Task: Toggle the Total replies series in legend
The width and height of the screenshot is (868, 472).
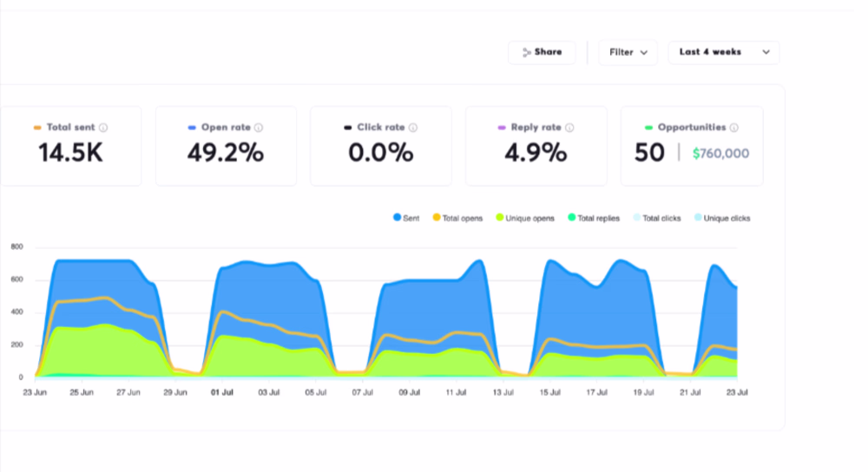Action: click(x=594, y=218)
